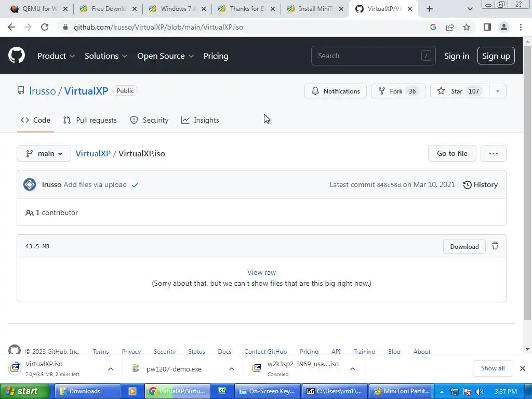532x399 pixels.
Task: Open VirtualXP.iso download item icon
Action: pos(15,368)
